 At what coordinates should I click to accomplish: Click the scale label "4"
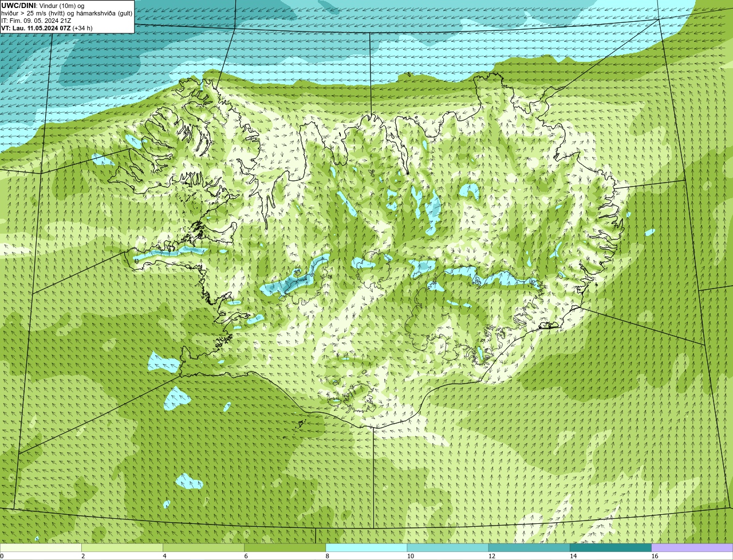[x=164, y=556]
